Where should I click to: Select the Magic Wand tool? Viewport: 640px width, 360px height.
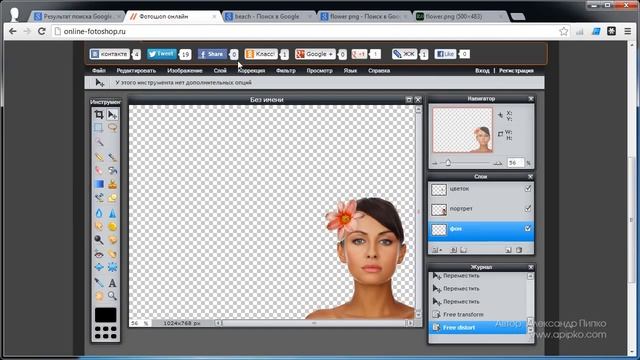(99, 142)
